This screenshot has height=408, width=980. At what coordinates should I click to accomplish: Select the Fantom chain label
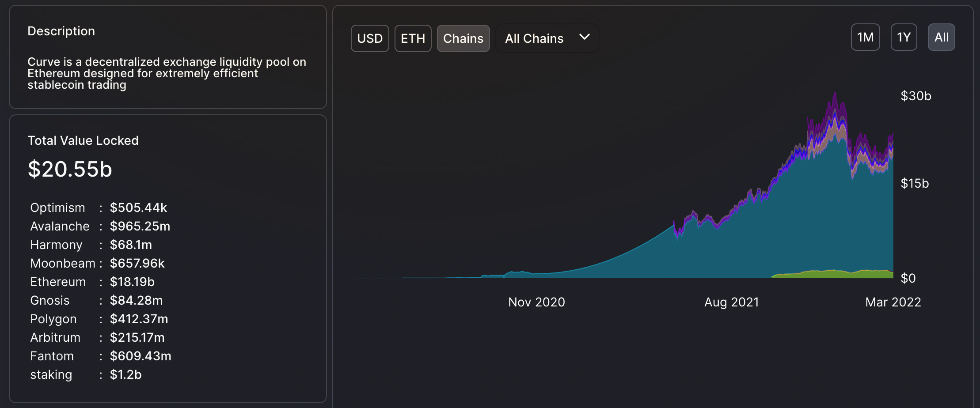coord(52,356)
